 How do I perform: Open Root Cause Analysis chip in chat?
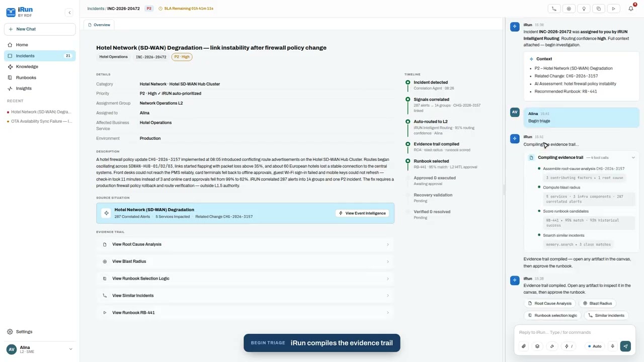pos(549,303)
